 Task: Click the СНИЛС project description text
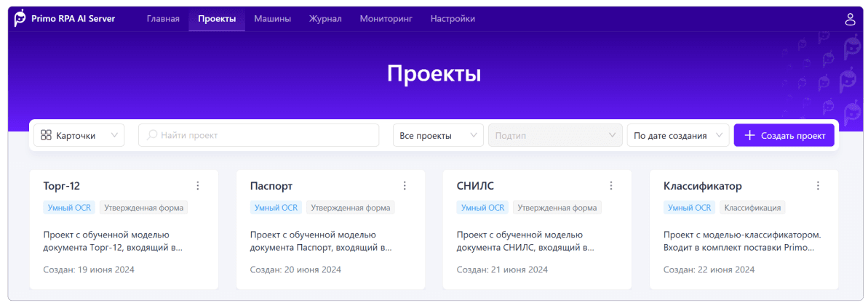(x=526, y=241)
